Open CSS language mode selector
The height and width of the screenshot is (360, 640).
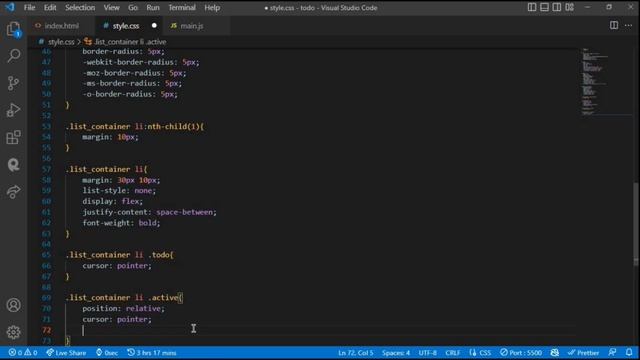pyautogui.click(x=480, y=353)
